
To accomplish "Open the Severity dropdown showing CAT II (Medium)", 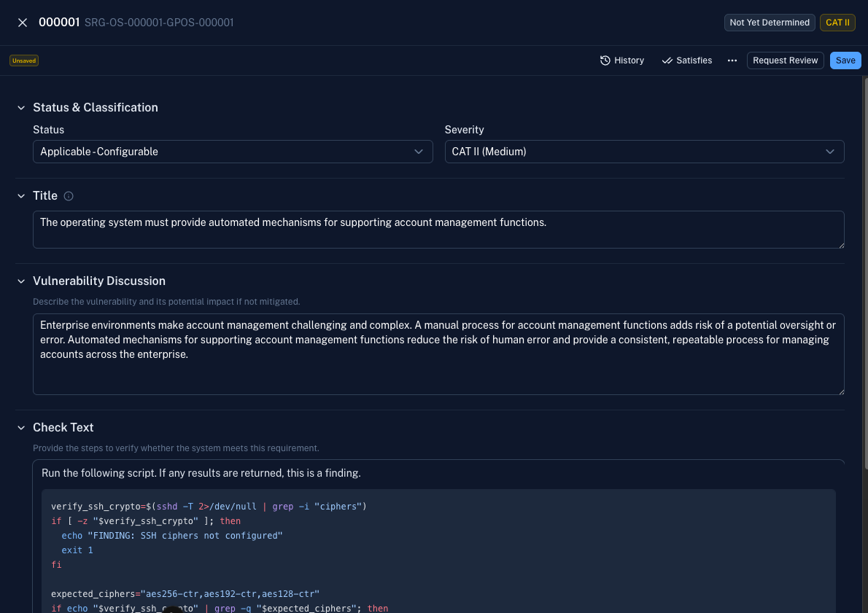I will 644,152.
